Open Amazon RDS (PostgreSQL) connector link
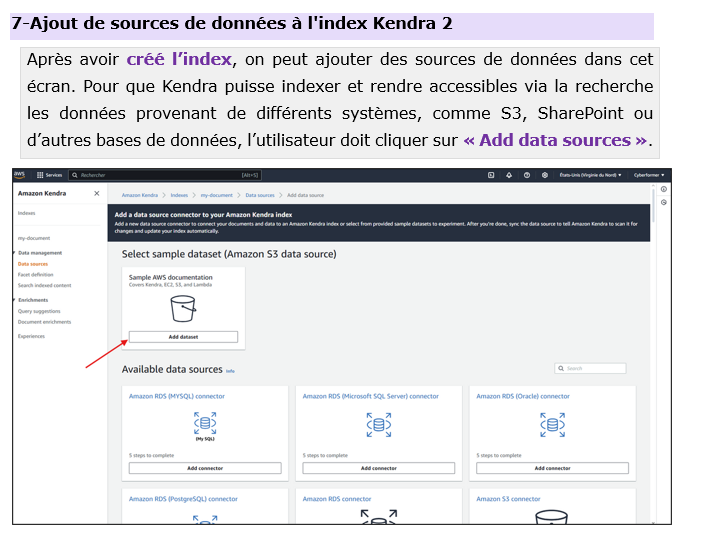This screenshot has height=550, width=701. point(183,499)
